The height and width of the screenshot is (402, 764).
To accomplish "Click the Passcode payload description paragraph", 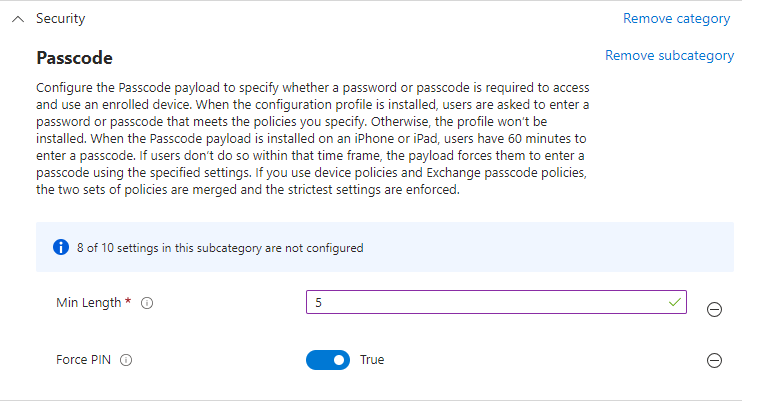I will point(313,138).
